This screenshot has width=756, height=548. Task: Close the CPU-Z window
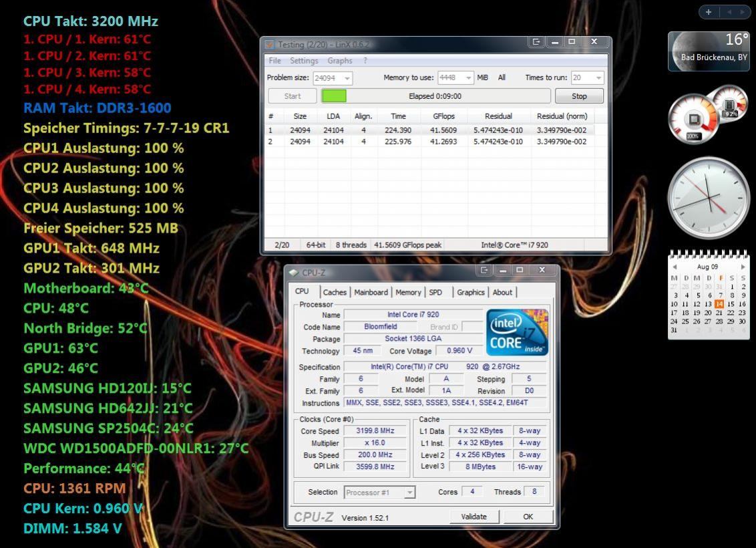tap(542, 270)
